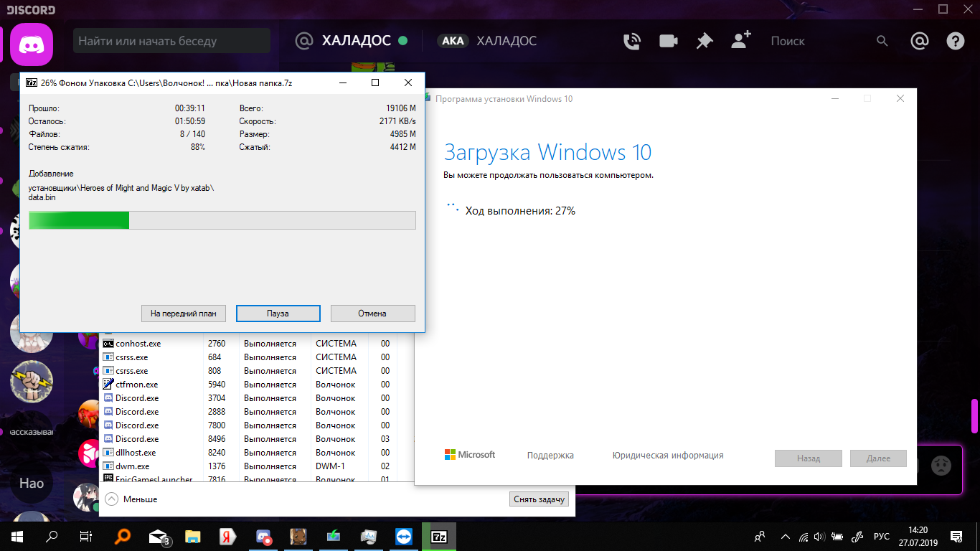Switch input language 'РУС'
The width and height of the screenshot is (980, 551).
click(x=881, y=537)
